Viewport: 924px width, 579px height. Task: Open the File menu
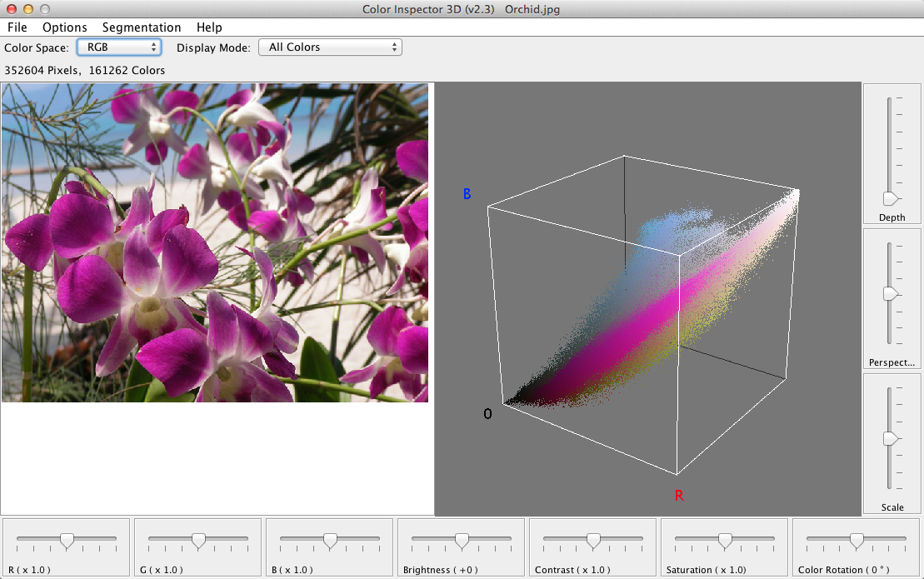(x=17, y=27)
